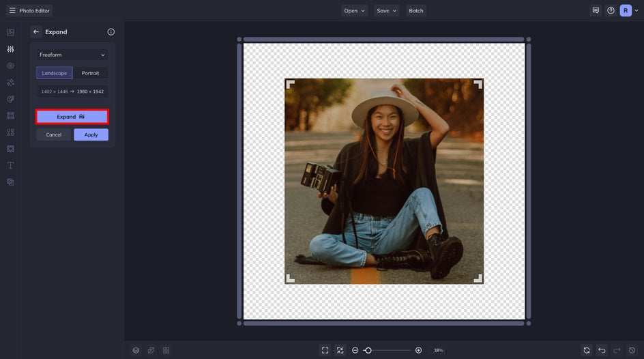Open the comments feedback icon at top
Viewport: 644px width, 359px height.
click(x=596, y=11)
